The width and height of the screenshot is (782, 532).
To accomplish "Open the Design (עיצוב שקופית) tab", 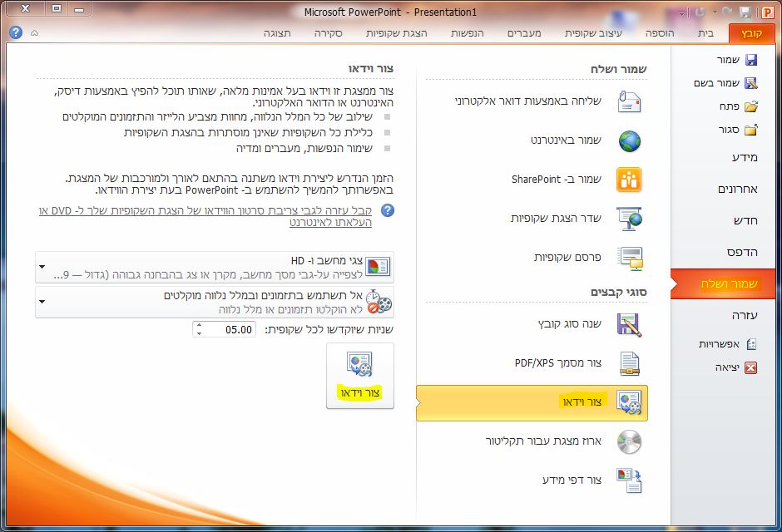I will point(593,33).
